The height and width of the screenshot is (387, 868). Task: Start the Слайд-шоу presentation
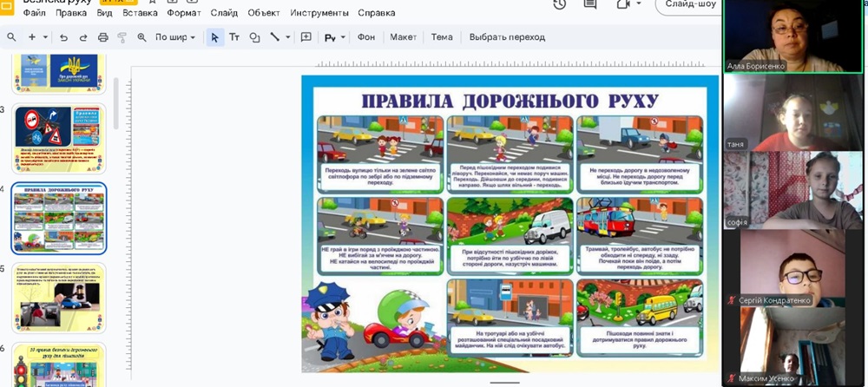tap(690, 5)
